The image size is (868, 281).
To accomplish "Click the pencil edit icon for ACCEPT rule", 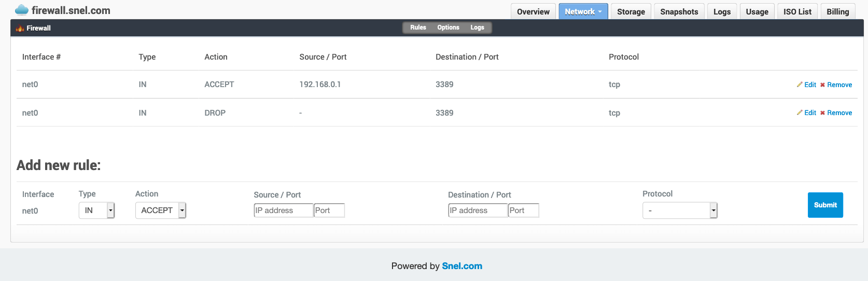I will coord(800,85).
